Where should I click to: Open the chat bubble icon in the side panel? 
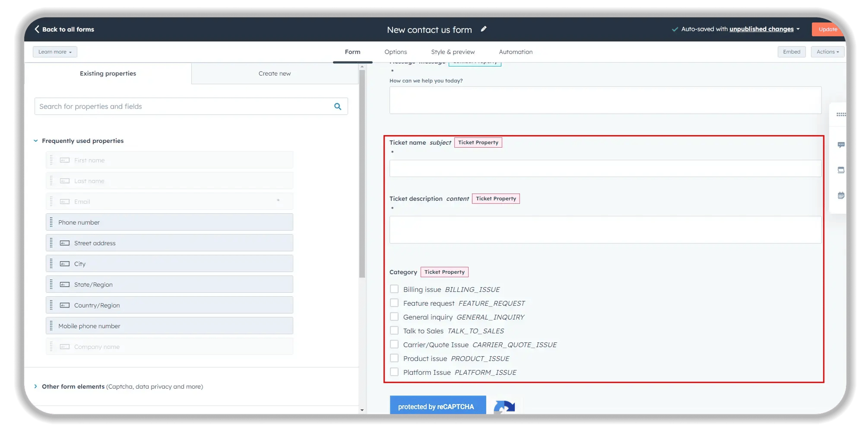pyautogui.click(x=841, y=145)
